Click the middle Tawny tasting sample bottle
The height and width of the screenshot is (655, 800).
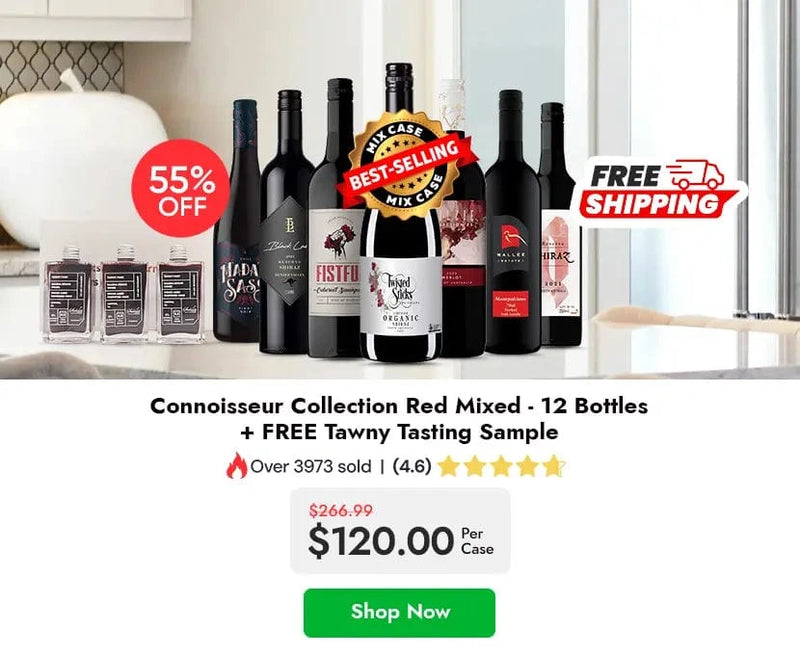[x=124, y=294]
